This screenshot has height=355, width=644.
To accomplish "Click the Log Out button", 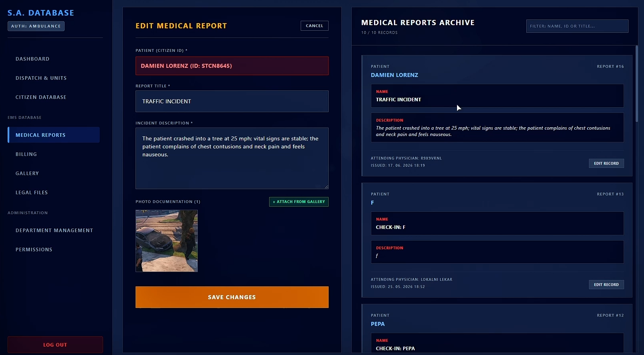I will (55, 345).
